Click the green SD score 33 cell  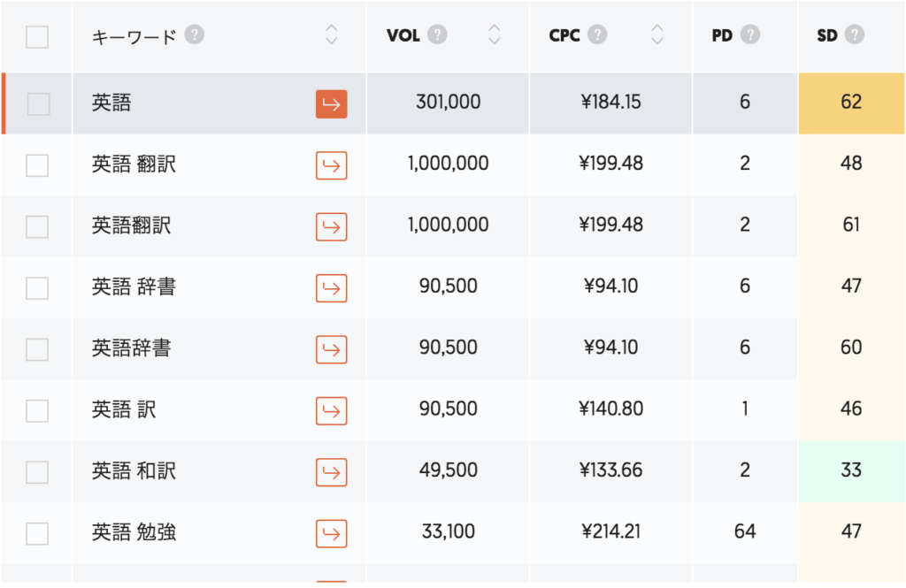[x=851, y=470]
